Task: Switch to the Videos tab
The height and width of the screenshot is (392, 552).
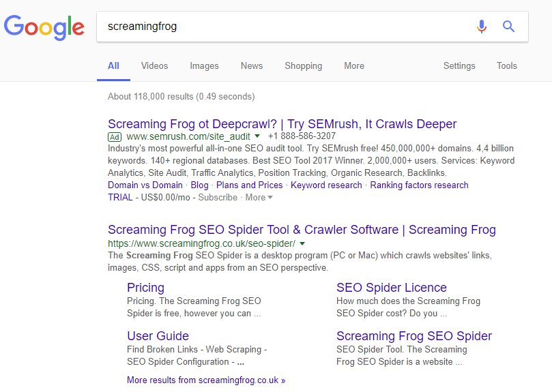Action: [154, 66]
